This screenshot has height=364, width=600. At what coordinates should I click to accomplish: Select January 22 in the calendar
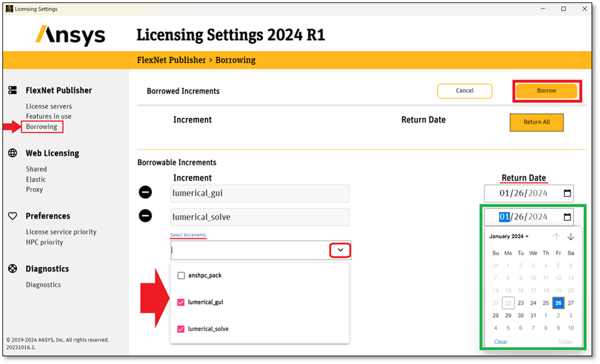(x=508, y=303)
